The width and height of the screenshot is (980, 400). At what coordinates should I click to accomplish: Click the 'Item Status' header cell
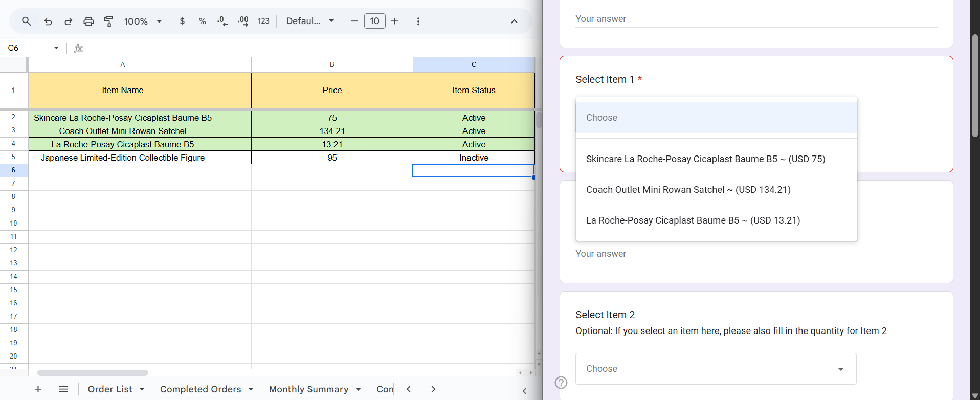pos(474,90)
